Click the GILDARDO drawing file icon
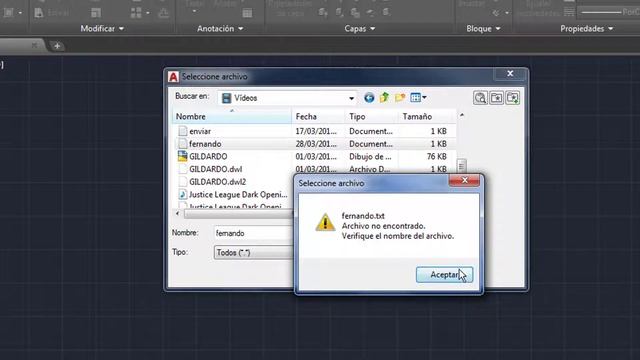The height and width of the screenshot is (360, 640). [x=182, y=156]
